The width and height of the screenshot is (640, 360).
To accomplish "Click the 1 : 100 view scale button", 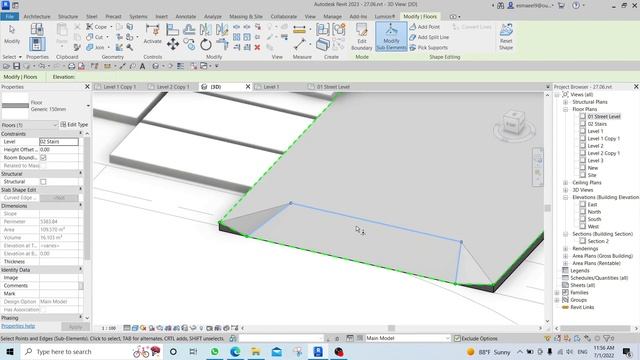I will [109, 328].
